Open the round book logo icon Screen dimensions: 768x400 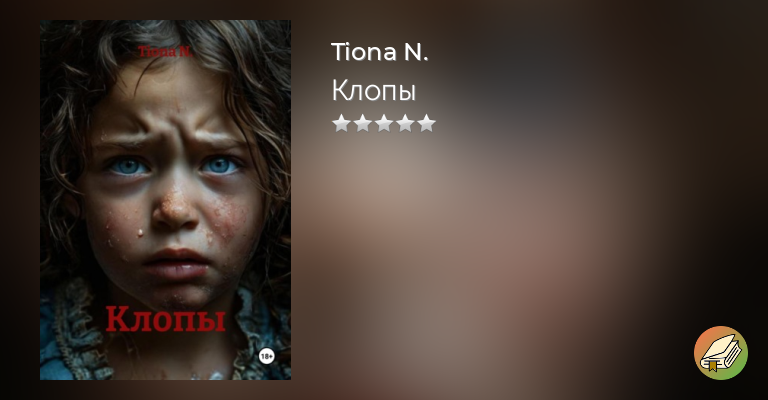coord(720,353)
